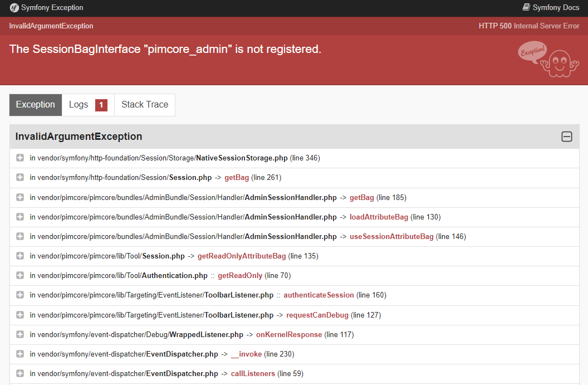Expand the WrappedListener.php onKernelResponse entry
The image size is (588, 385).
click(19, 334)
